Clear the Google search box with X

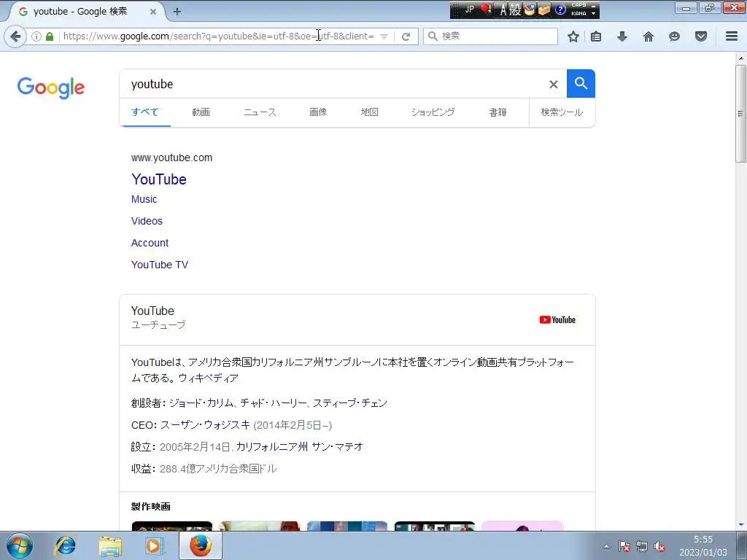point(553,85)
